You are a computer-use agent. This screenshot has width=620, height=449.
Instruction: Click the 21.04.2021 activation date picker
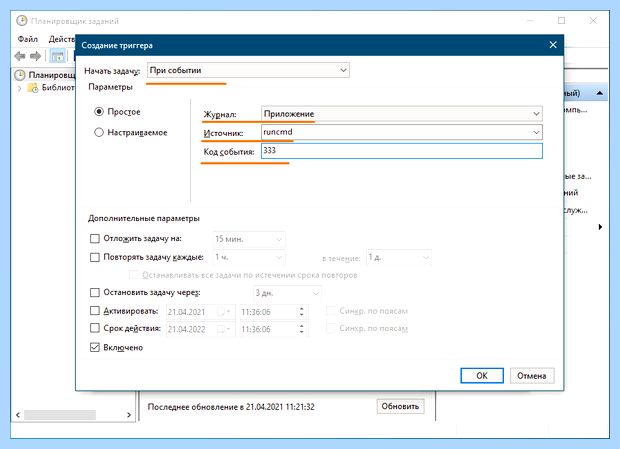[x=201, y=312]
